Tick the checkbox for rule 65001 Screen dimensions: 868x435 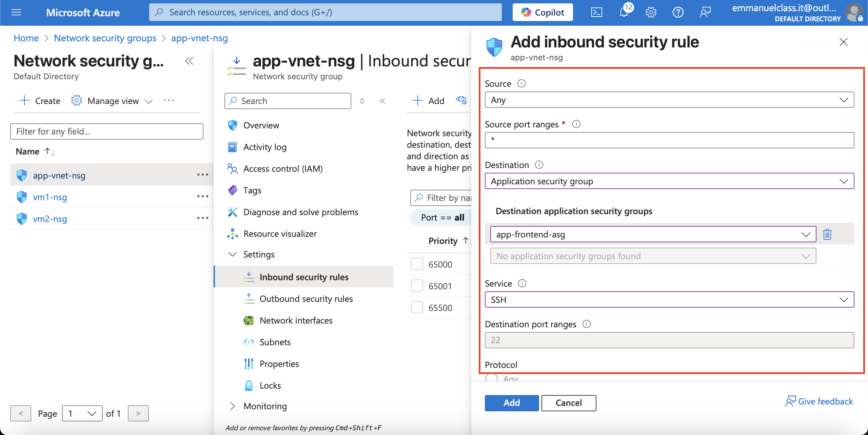pyautogui.click(x=417, y=286)
